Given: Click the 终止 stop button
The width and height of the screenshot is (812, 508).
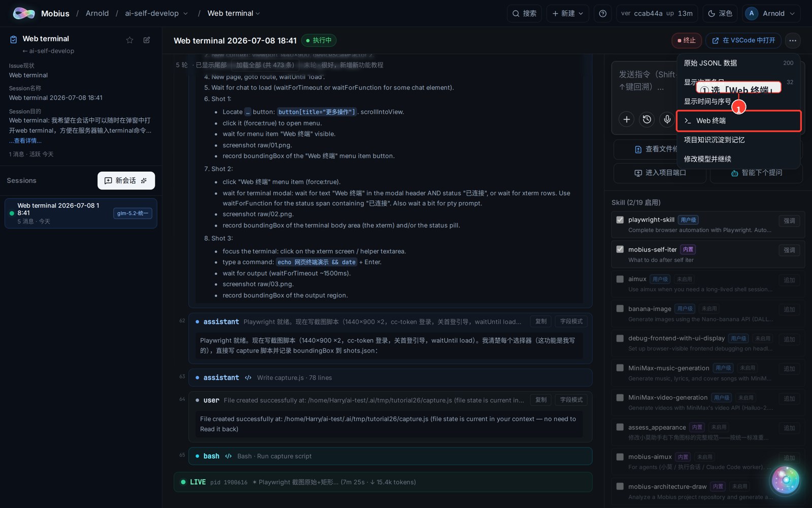Looking at the screenshot, I should click(687, 40).
